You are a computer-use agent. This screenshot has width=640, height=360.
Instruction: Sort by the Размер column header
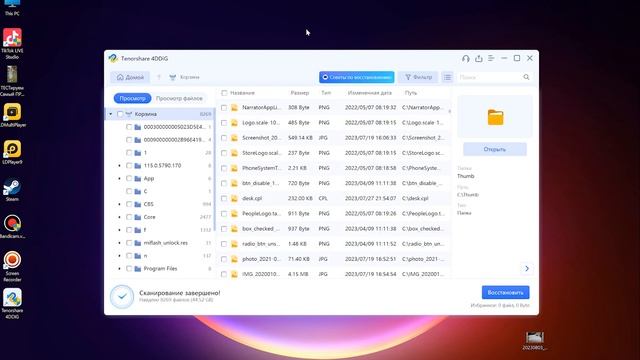pyautogui.click(x=300, y=93)
